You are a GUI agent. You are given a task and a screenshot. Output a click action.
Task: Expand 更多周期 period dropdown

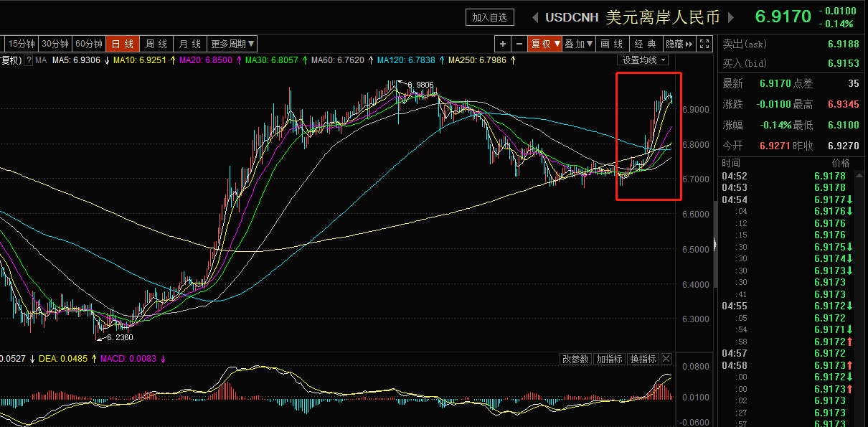coord(232,44)
